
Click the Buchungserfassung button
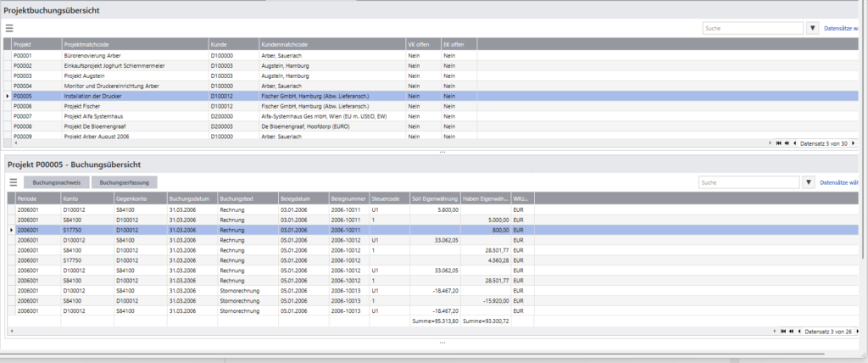click(x=125, y=182)
